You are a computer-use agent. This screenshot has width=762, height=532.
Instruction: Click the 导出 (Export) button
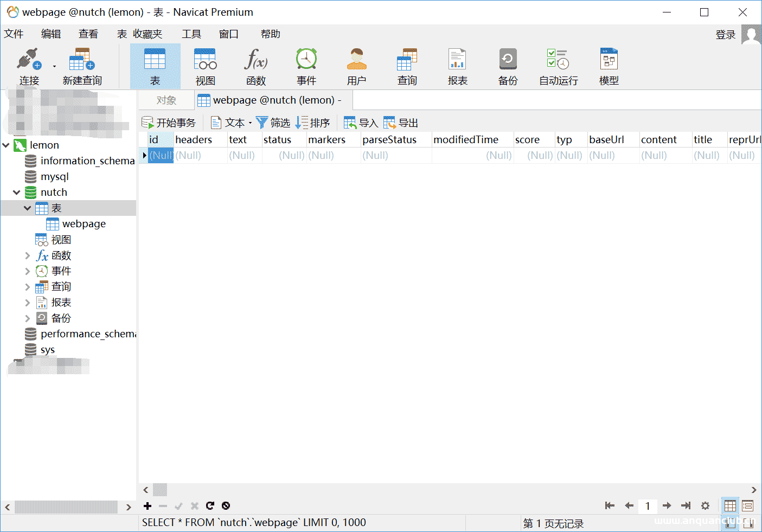tap(401, 123)
